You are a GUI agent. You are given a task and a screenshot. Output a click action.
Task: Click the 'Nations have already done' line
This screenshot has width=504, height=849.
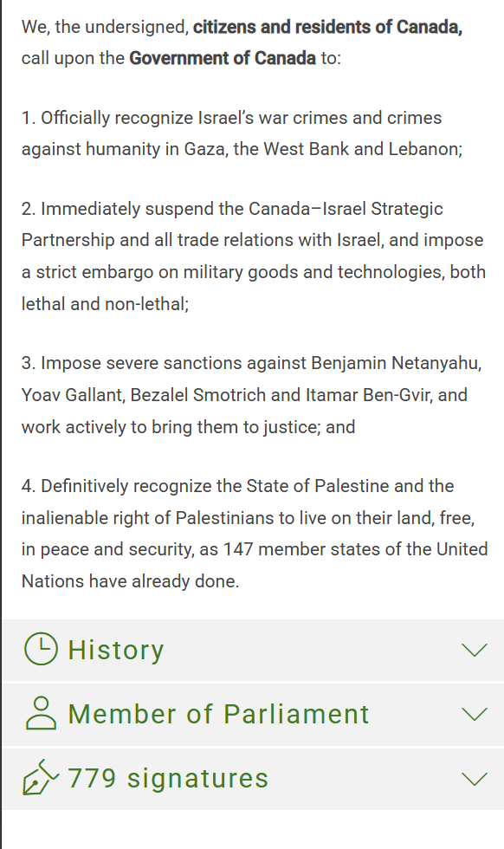coord(130,581)
